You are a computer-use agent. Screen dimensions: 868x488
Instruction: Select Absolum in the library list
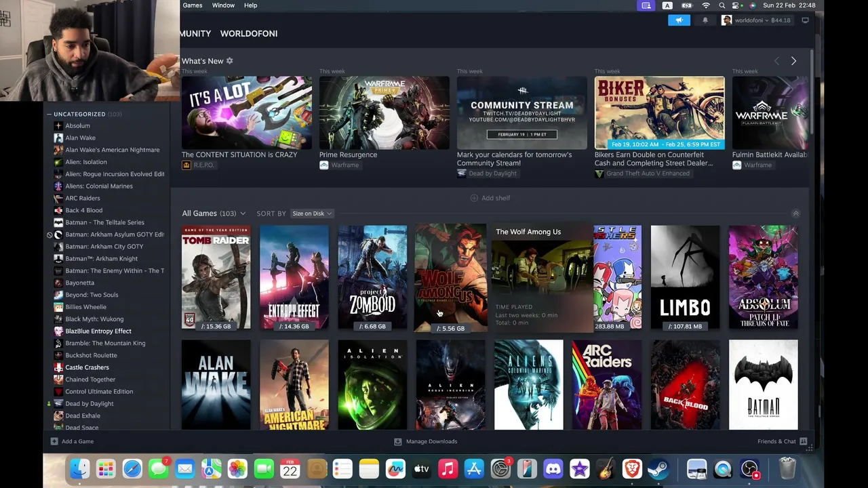click(77, 125)
